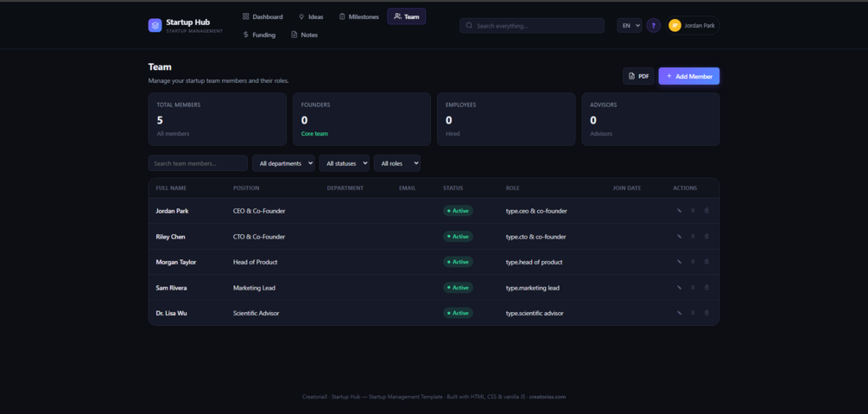The image size is (868, 414).
Task: Open help with the question mark icon
Action: click(x=654, y=25)
